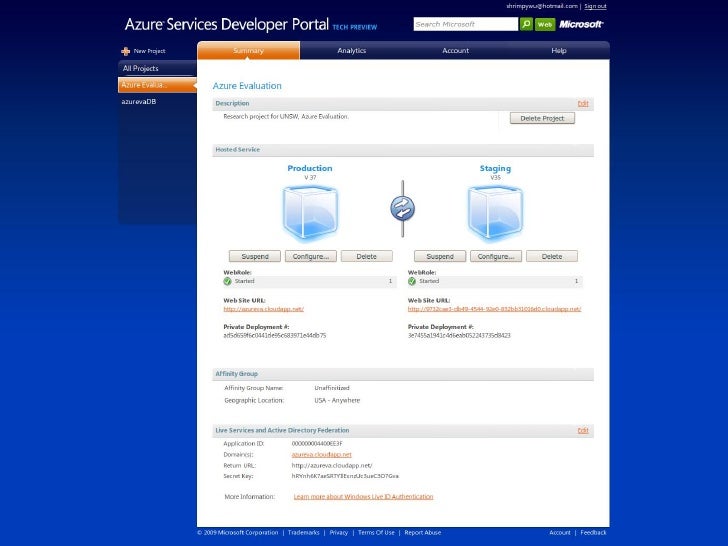Select Azure Evaluation project in sidebar
The height and width of the screenshot is (546, 728).
(x=157, y=85)
